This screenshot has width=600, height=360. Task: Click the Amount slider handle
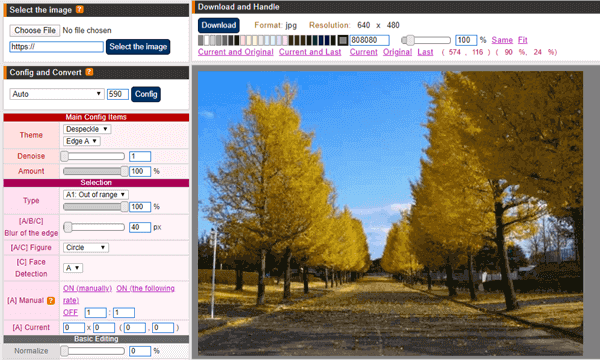(x=124, y=171)
